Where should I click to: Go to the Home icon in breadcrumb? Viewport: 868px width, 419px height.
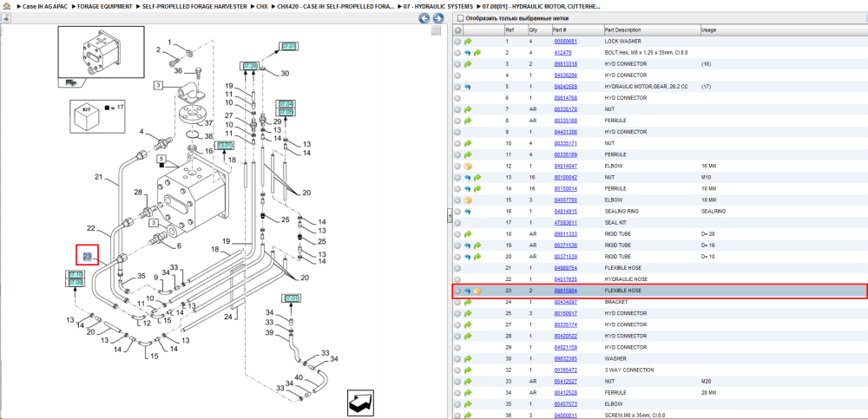click(x=7, y=7)
